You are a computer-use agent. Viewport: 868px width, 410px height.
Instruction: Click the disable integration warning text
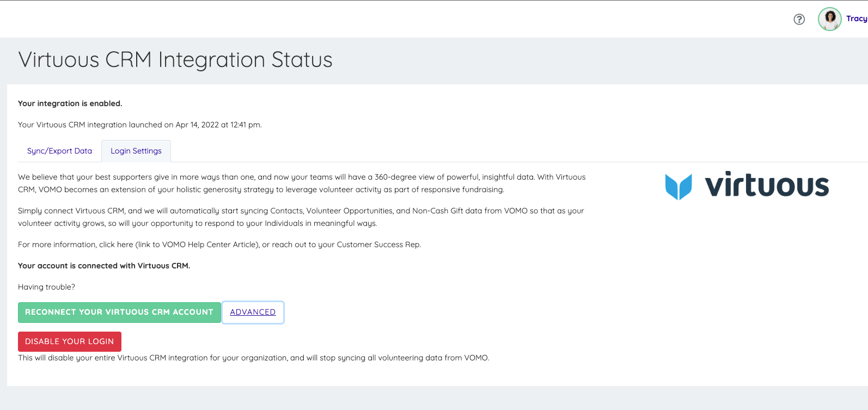pos(254,358)
